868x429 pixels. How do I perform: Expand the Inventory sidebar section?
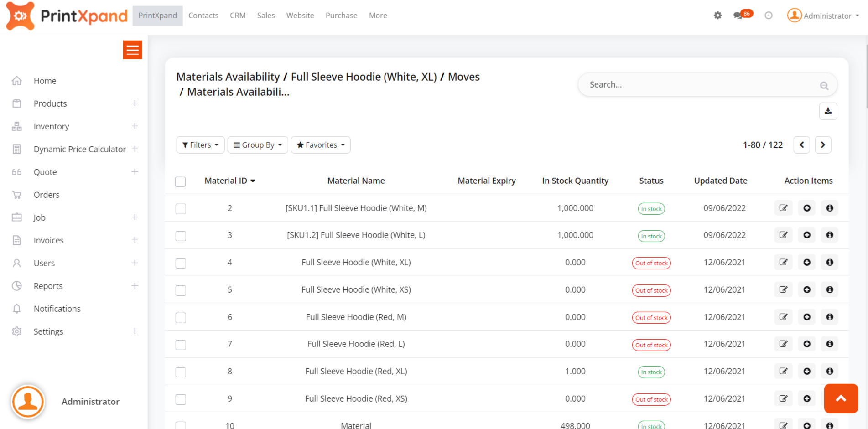tap(135, 126)
